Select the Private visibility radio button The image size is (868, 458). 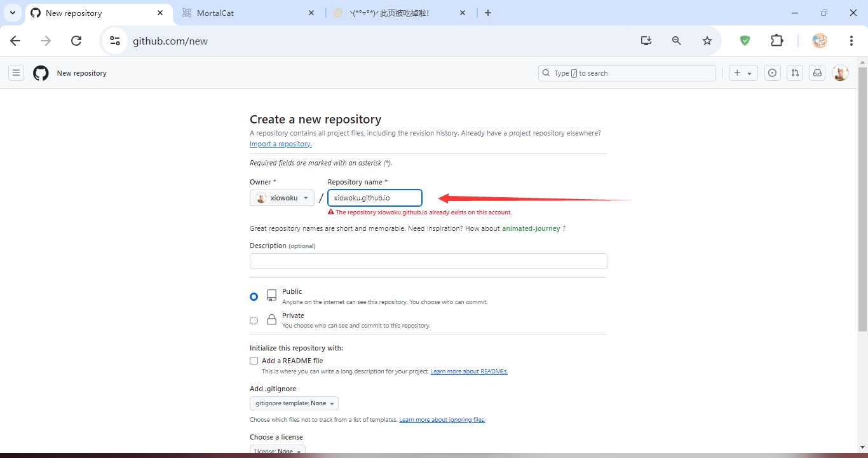(254, 321)
